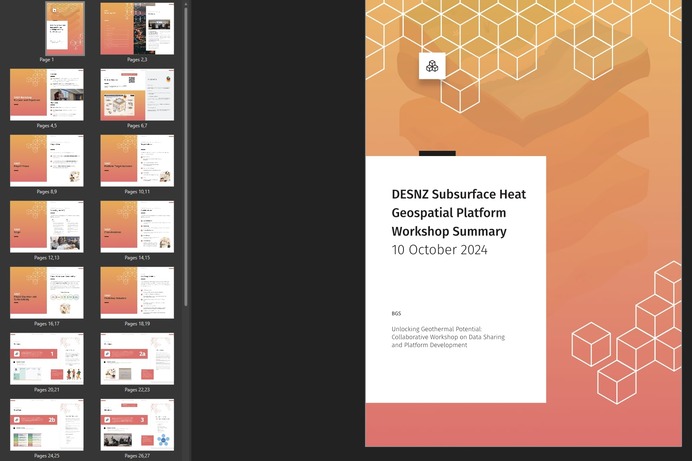Viewport: 692px width, 461px height.
Task: Open the Pages 24,25 spread thumbnail
Action: pos(47,425)
